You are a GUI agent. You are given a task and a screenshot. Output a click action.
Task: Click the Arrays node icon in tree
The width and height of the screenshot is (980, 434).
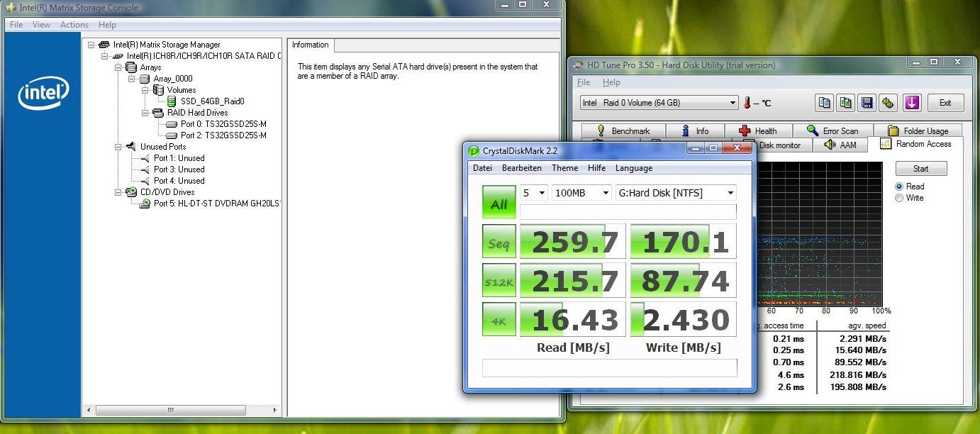[x=131, y=67]
